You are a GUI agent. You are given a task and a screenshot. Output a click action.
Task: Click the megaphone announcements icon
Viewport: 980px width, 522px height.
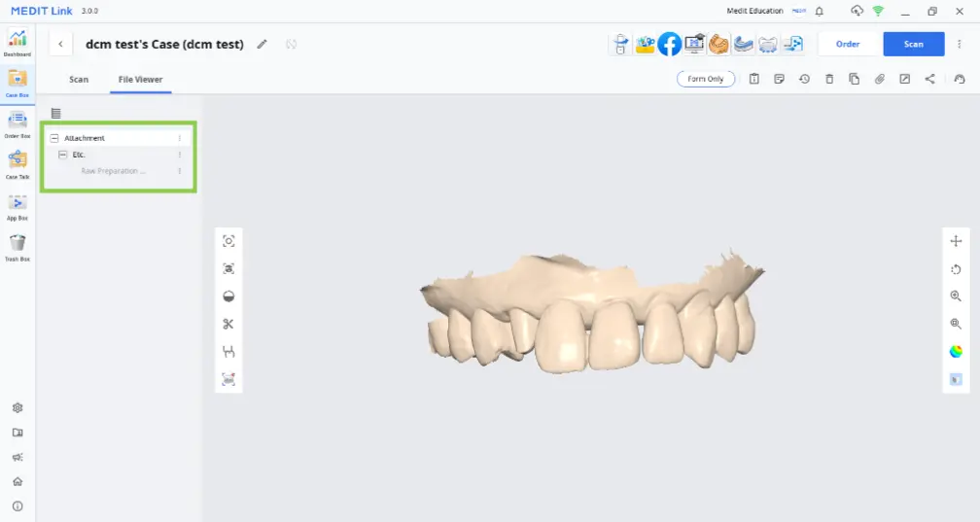[17, 457]
